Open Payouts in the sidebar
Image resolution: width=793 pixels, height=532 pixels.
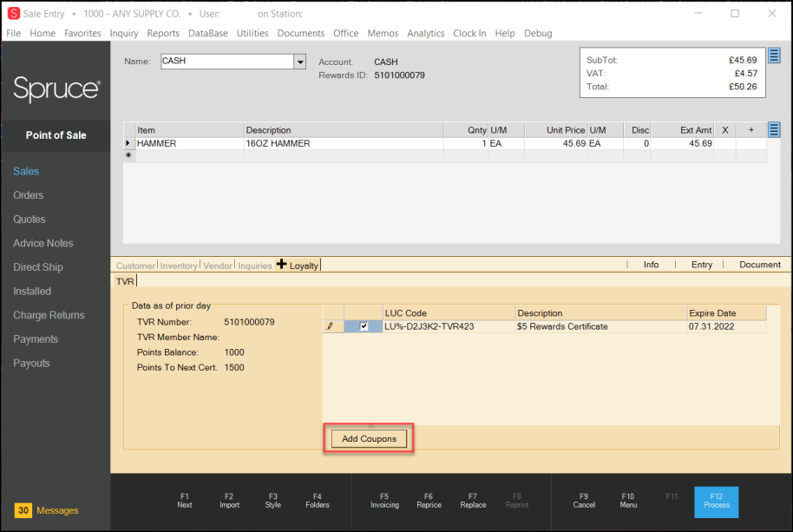(31, 363)
